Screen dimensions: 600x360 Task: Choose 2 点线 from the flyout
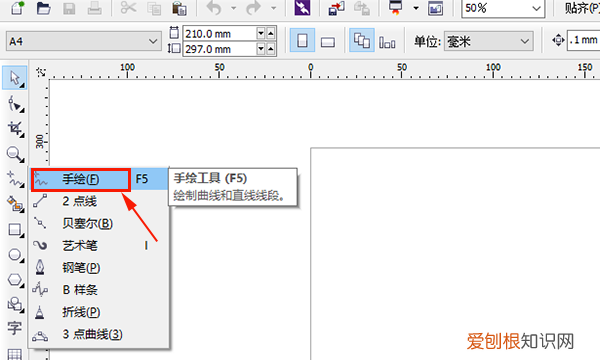click(x=99, y=201)
